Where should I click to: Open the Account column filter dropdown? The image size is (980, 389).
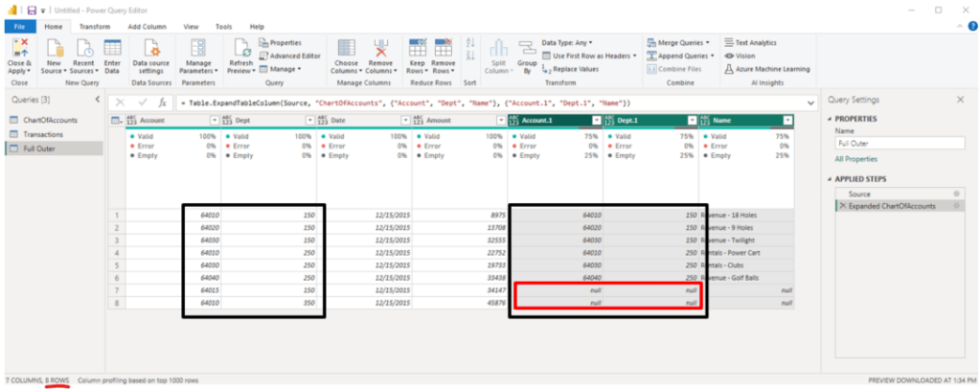tap(215, 120)
